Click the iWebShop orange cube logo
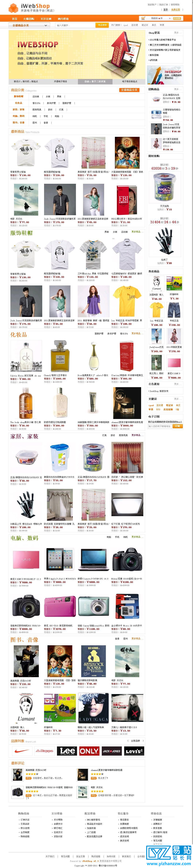193x868 pixels. click(13, 7)
